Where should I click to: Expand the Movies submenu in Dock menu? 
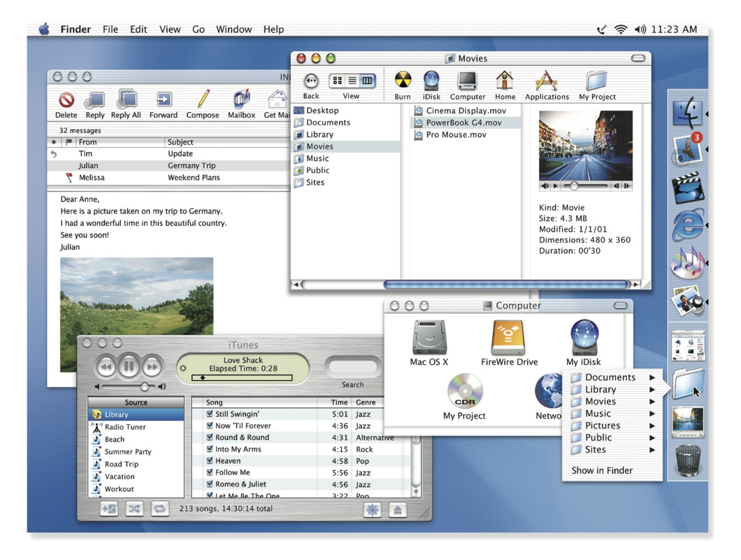point(652,402)
